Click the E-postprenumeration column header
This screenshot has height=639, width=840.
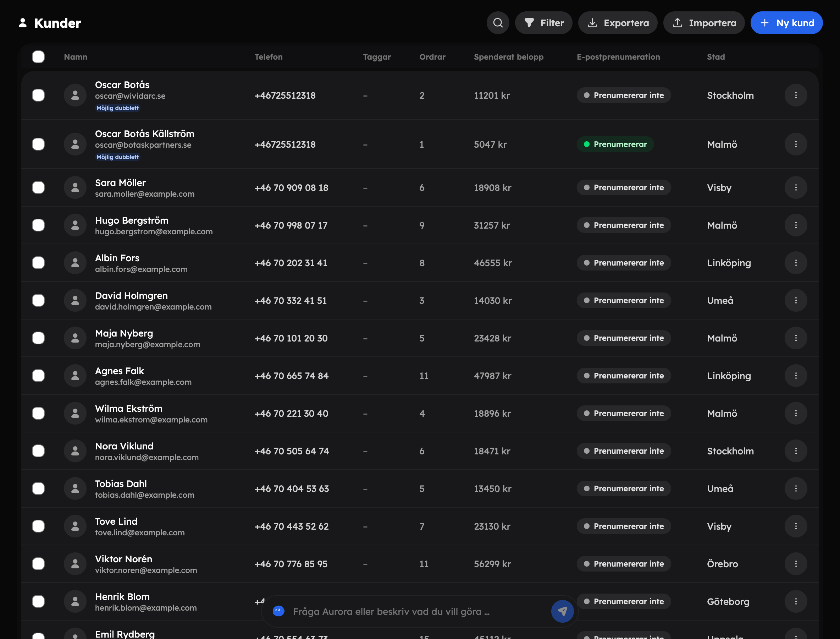pyautogui.click(x=618, y=57)
